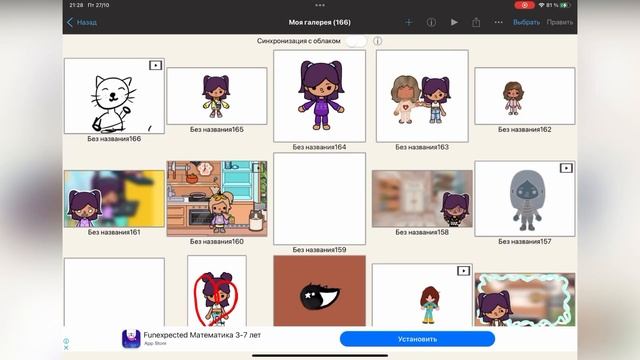Go back using the Назад button
640x360 pixels.
(x=82, y=22)
